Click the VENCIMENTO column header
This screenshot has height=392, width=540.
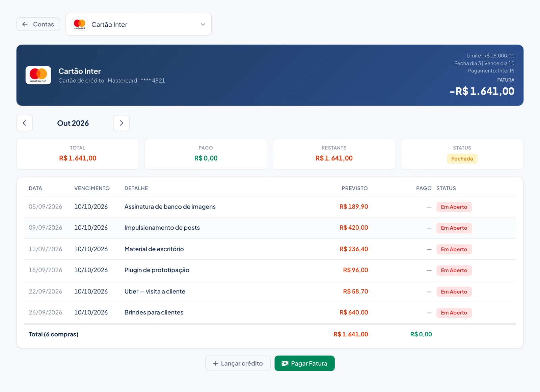coord(92,188)
